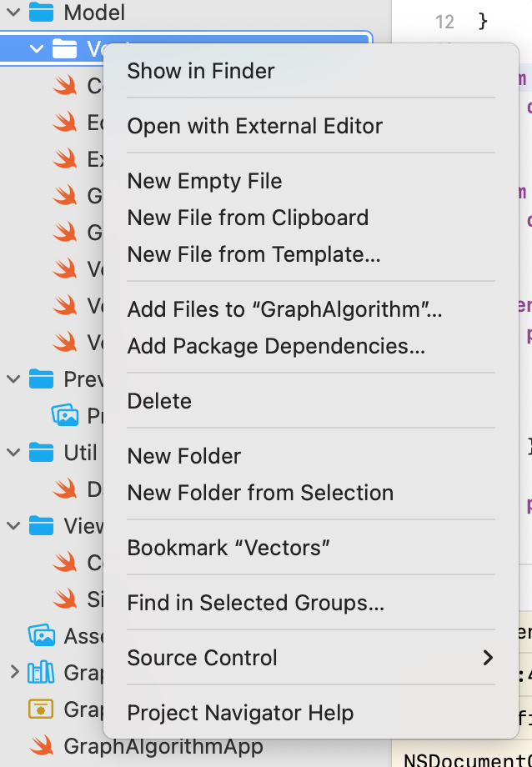The height and width of the screenshot is (767, 532).
Task: Expand the collapsed library group chevron
Action: [13, 672]
